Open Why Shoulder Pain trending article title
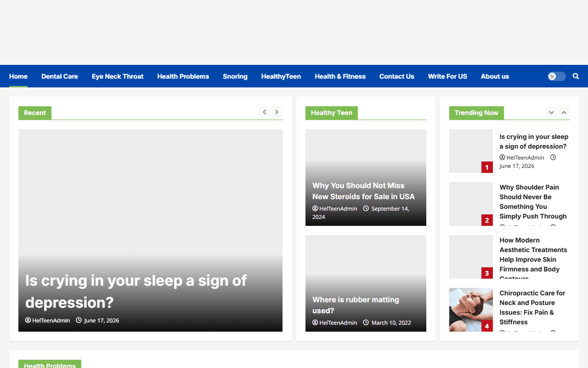588x368 pixels. point(533,202)
